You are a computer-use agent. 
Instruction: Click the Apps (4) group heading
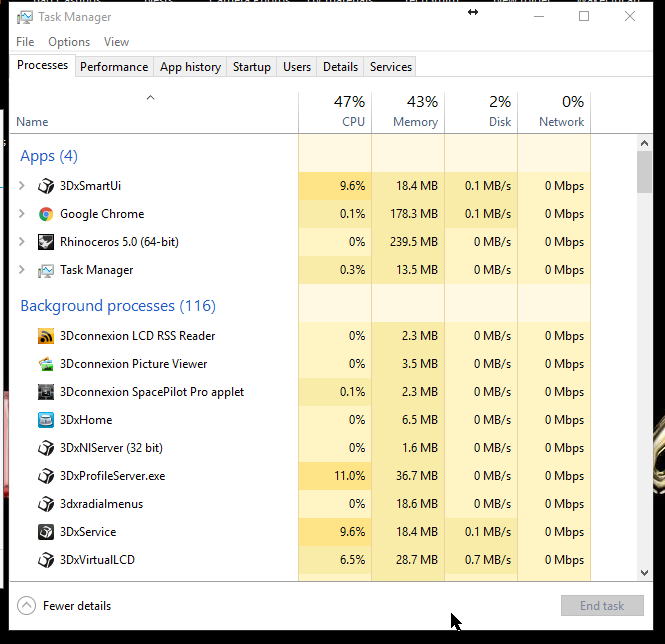point(49,156)
